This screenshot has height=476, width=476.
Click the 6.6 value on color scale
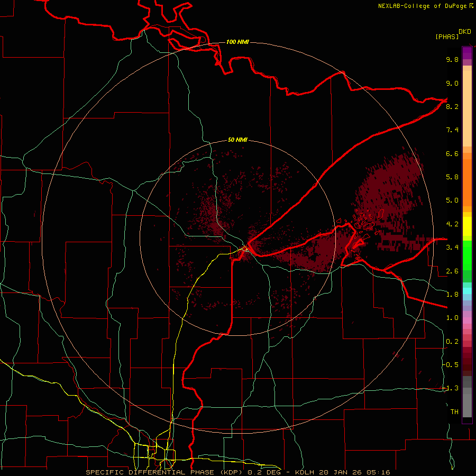point(452,153)
